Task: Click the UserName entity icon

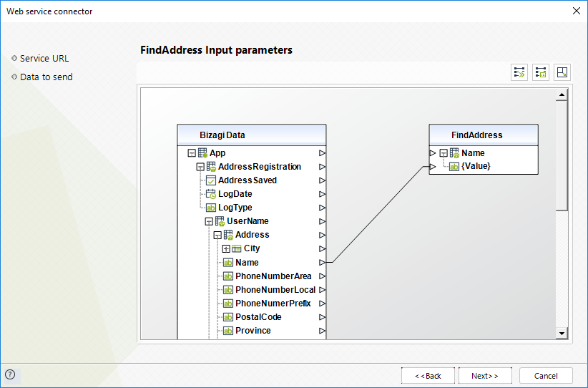Action: point(220,221)
